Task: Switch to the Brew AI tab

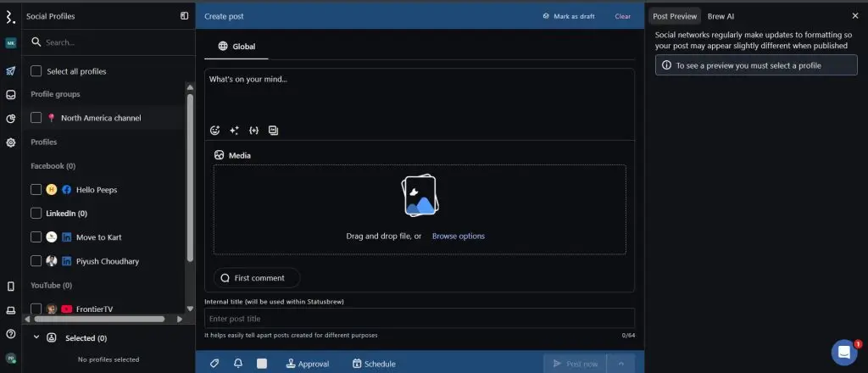Action: click(721, 16)
